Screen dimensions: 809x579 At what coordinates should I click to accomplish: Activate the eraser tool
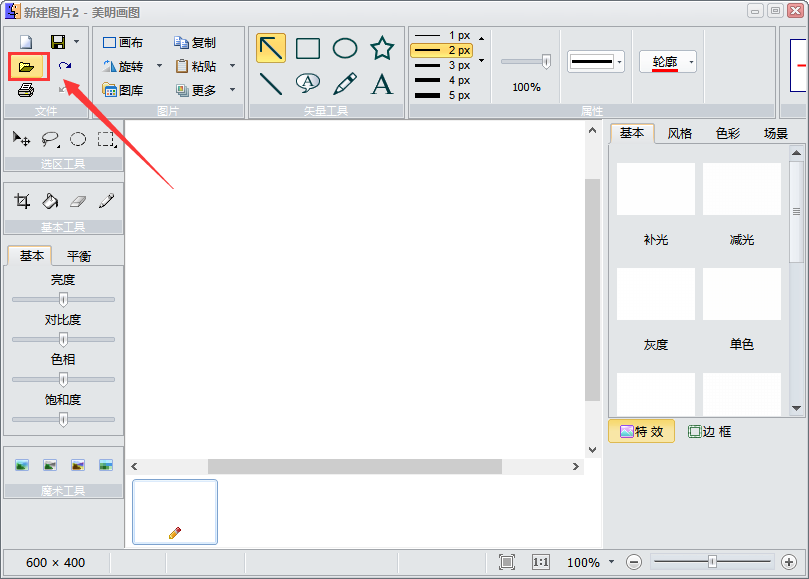click(78, 201)
